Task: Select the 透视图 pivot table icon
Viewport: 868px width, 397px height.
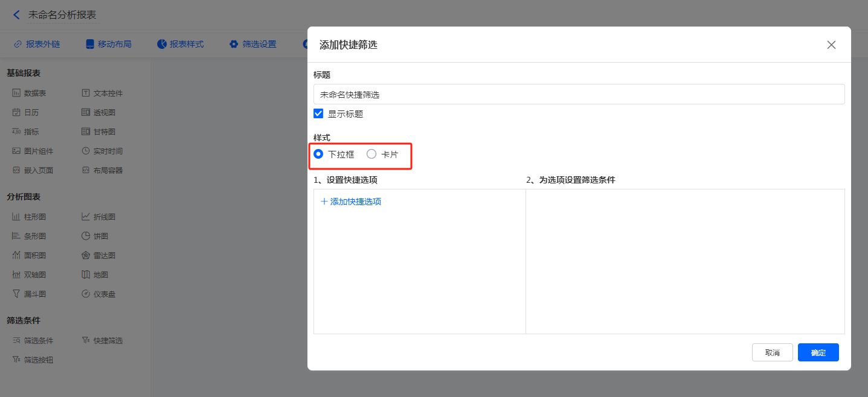Action: (86, 113)
